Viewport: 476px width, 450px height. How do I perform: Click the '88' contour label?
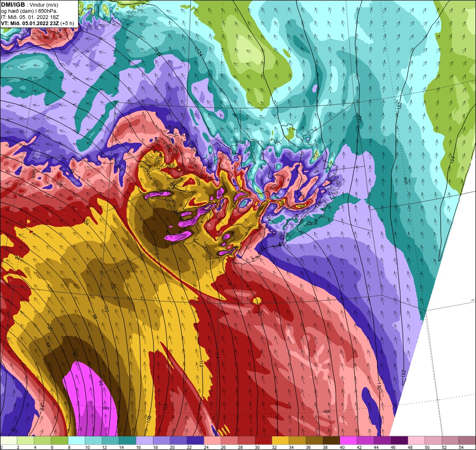coord(48,345)
